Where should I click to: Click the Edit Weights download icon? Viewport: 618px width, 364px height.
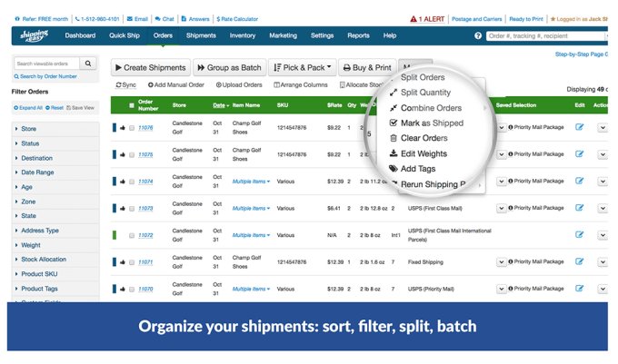point(394,153)
